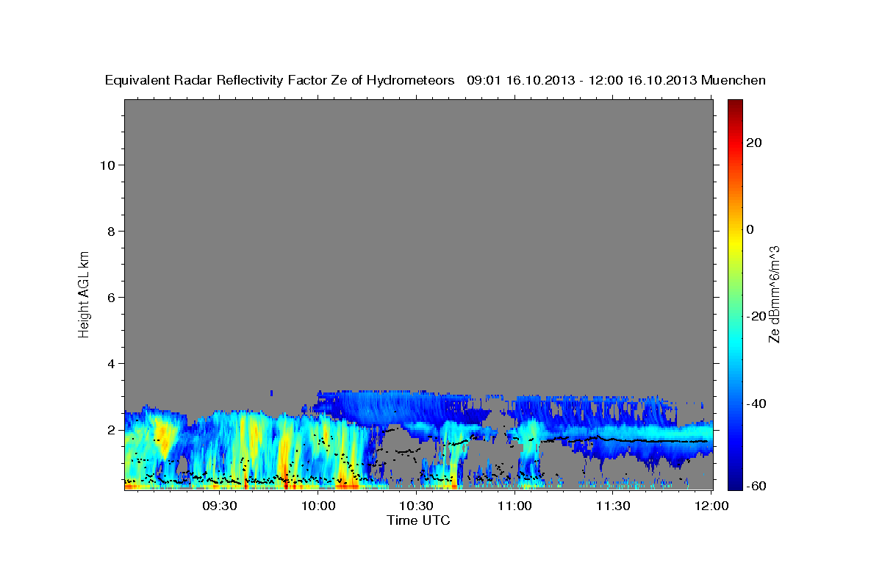Viewport: 882px width, 588px height.
Task: Click the '10:00' time tick label
Action: (318, 506)
